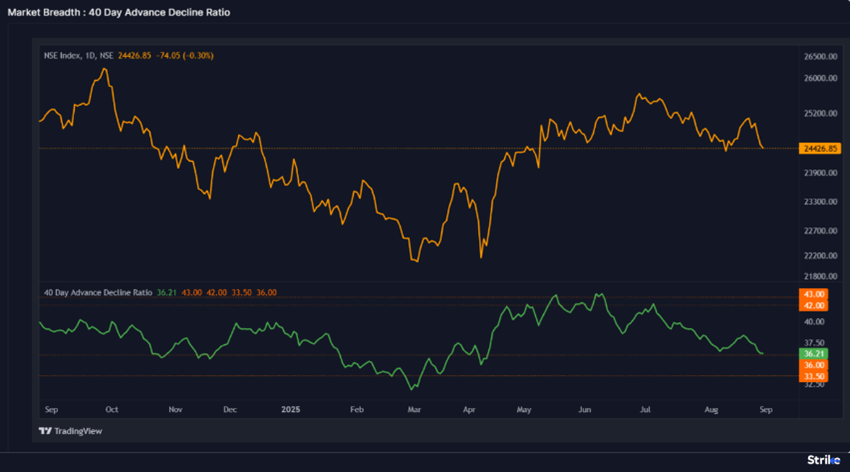Viewport: 850px width, 472px height.
Task: Select the NSE Index legend label
Action: 78,55
